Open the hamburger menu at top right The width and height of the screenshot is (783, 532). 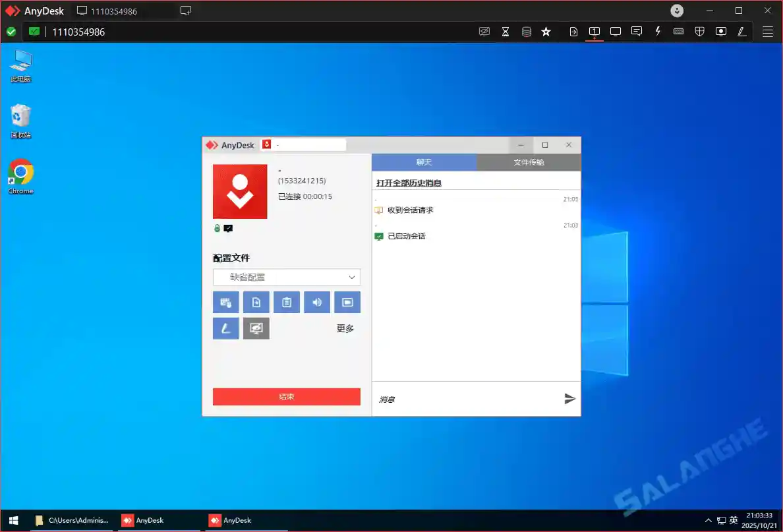click(x=767, y=31)
